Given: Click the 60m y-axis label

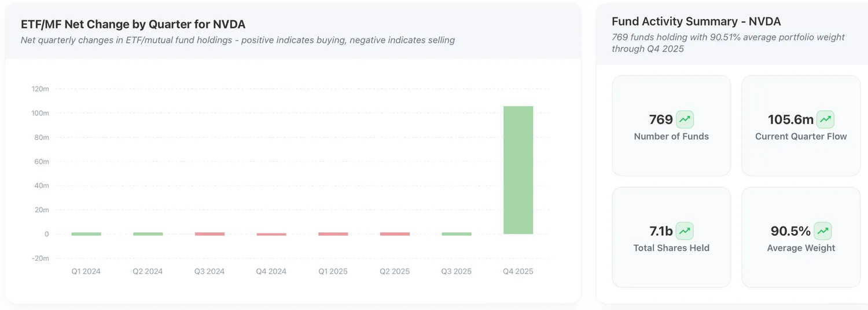Looking at the screenshot, I should click(41, 162).
